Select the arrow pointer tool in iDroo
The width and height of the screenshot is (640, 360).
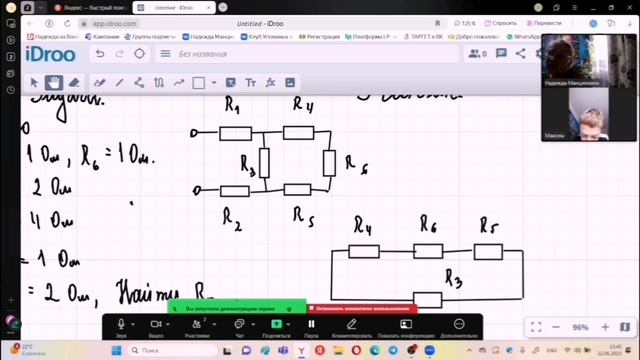pyautogui.click(x=34, y=83)
